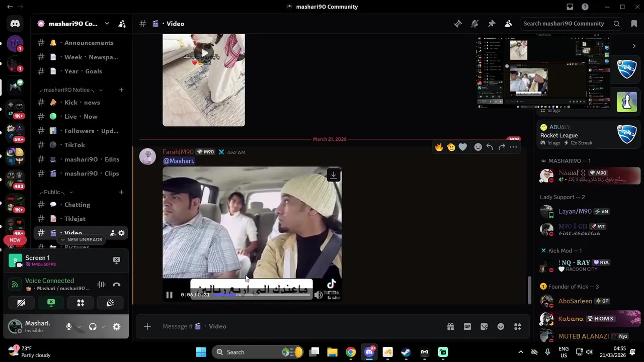
Task: Open the Threads icon in channel header
Action: pos(458,24)
